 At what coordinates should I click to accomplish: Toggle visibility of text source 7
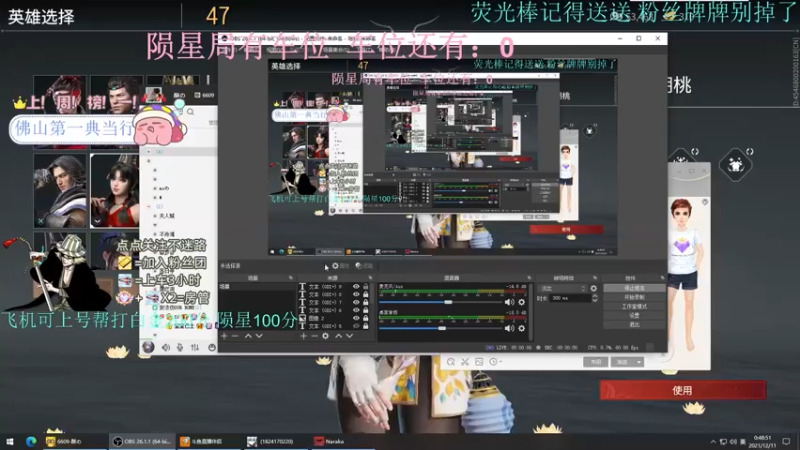coord(356,302)
